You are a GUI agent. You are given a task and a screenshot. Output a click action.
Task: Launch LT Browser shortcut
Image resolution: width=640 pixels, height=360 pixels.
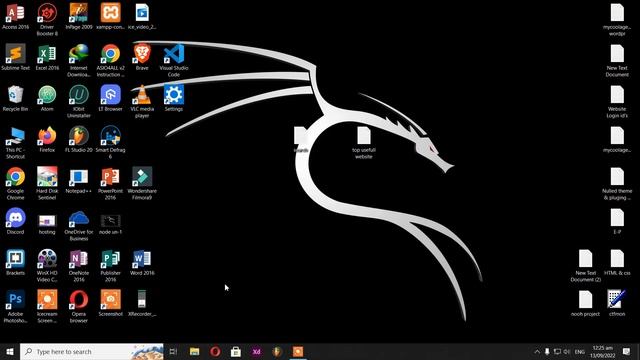[111, 98]
